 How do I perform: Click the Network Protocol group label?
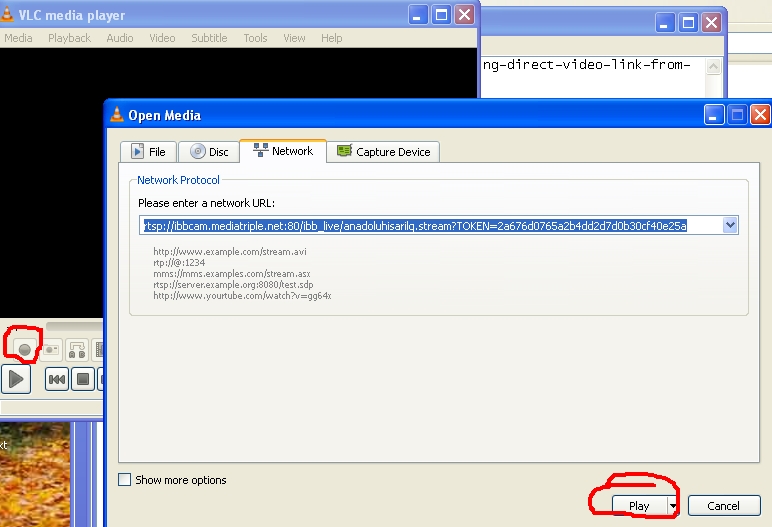coord(178,180)
